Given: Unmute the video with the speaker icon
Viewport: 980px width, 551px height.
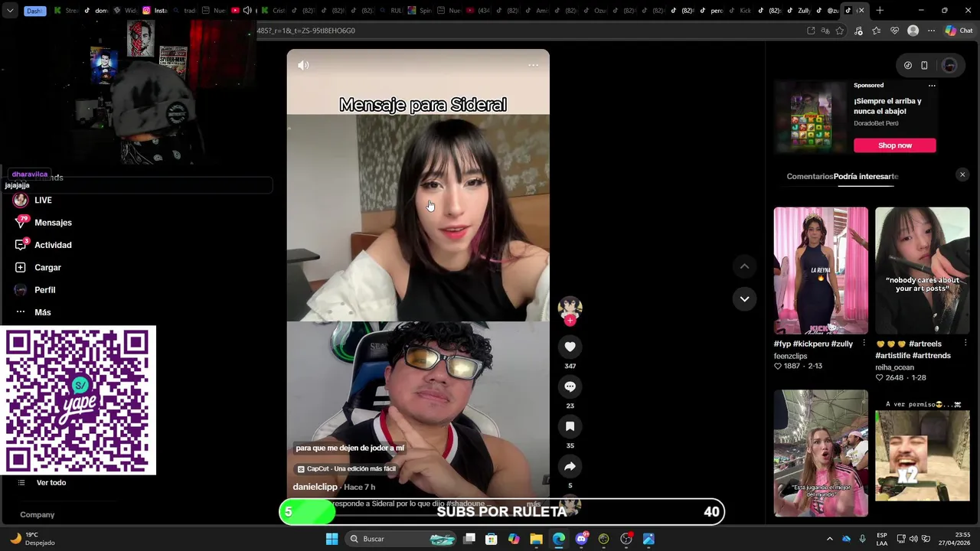Looking at the screenshot, I should click(303, 65).
